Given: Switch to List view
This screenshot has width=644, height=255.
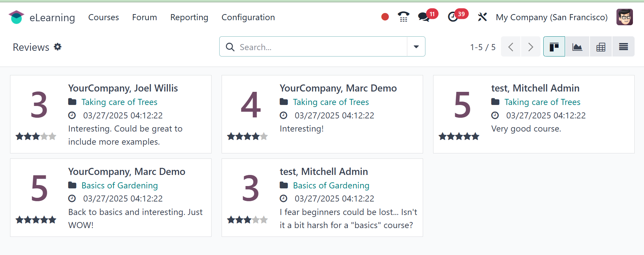Looking at the screenshot, I should [623, 47].
